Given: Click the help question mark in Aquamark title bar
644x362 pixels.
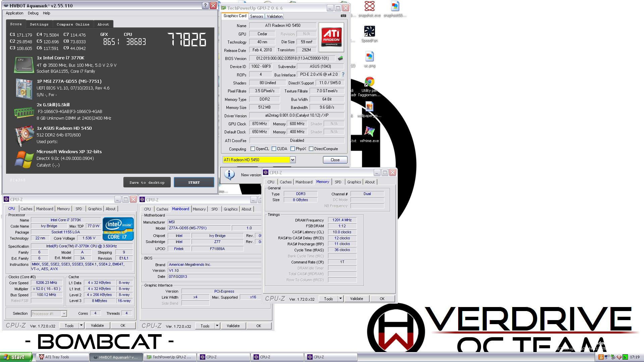Looking at the screenshot, I should (205, 6).
